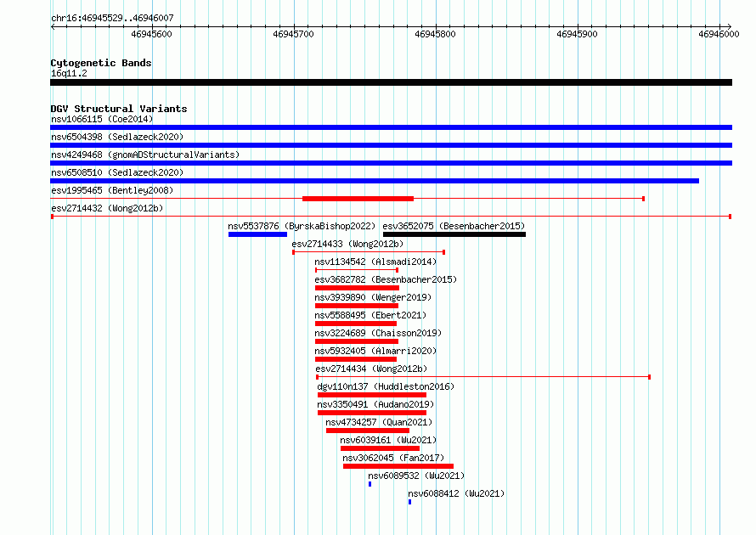The image size is (756, 535).
Task: Select the nsv6039161 (Wu2021) label
Action: tap(388, 440)
